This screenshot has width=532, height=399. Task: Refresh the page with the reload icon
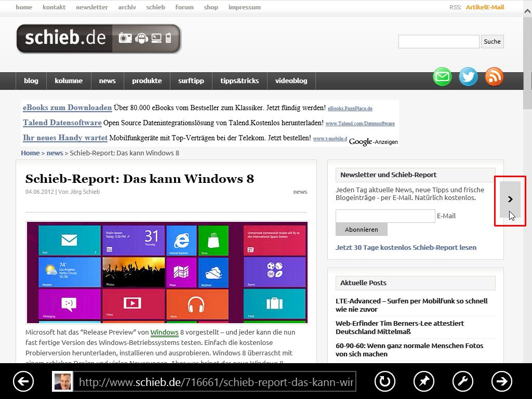[x=385, y=381]
